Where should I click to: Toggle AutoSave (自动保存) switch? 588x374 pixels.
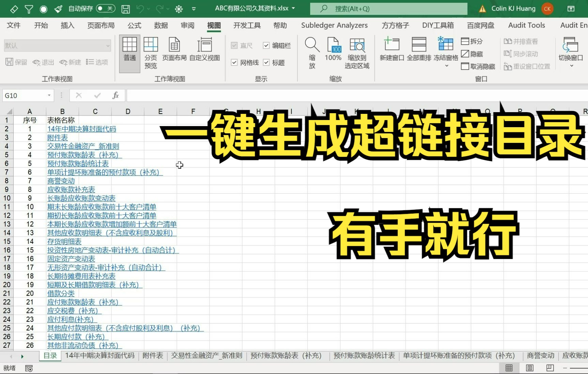pyautogui.click(x=106, y=9)
